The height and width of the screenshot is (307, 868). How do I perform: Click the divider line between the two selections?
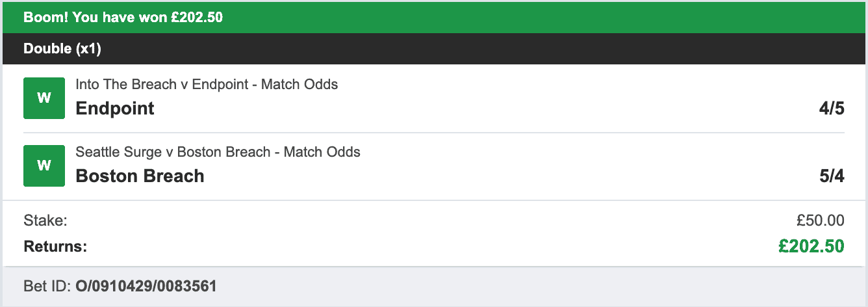pos(434,133)
